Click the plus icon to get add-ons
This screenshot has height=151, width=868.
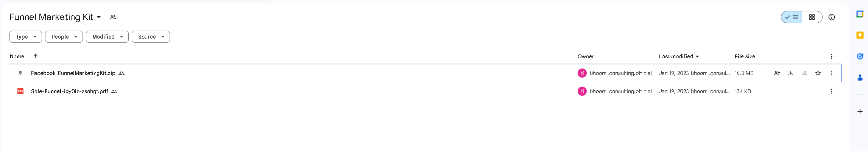860,111
